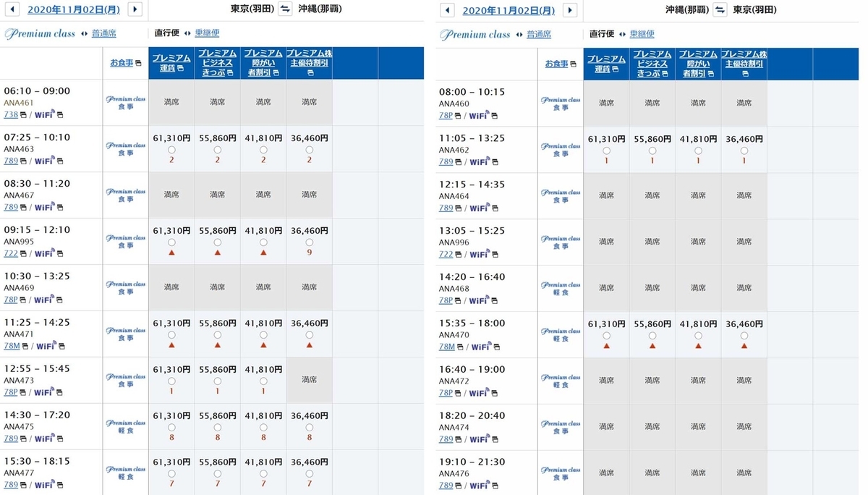868x495 pixels.
Task: Open 789 aircraft link for ANA476
Action: (446, 486)
